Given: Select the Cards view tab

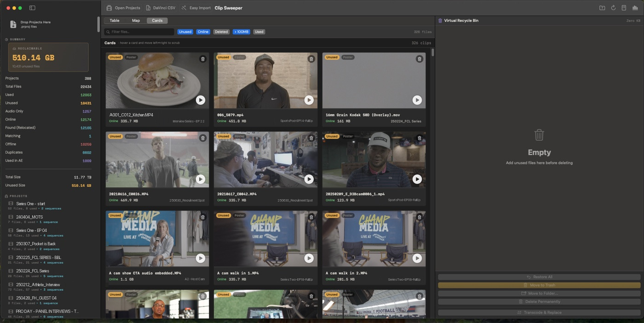Looking at the screenshot, I should (x=157, y=21).
